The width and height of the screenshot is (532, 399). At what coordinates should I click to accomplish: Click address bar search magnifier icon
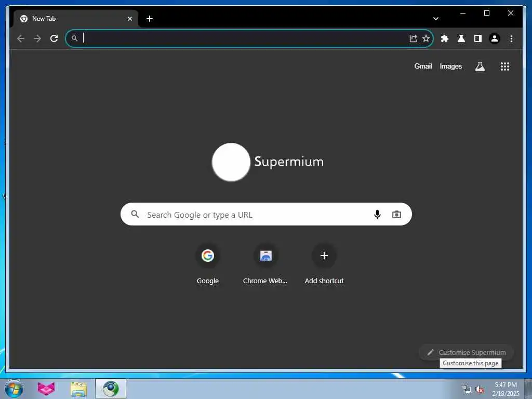(74, 38)
